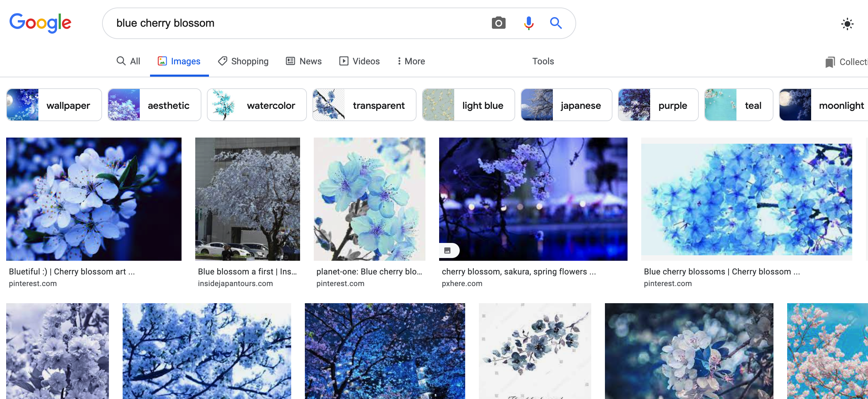
Task: Choose the teal filter chip
Action: [739, 105]
